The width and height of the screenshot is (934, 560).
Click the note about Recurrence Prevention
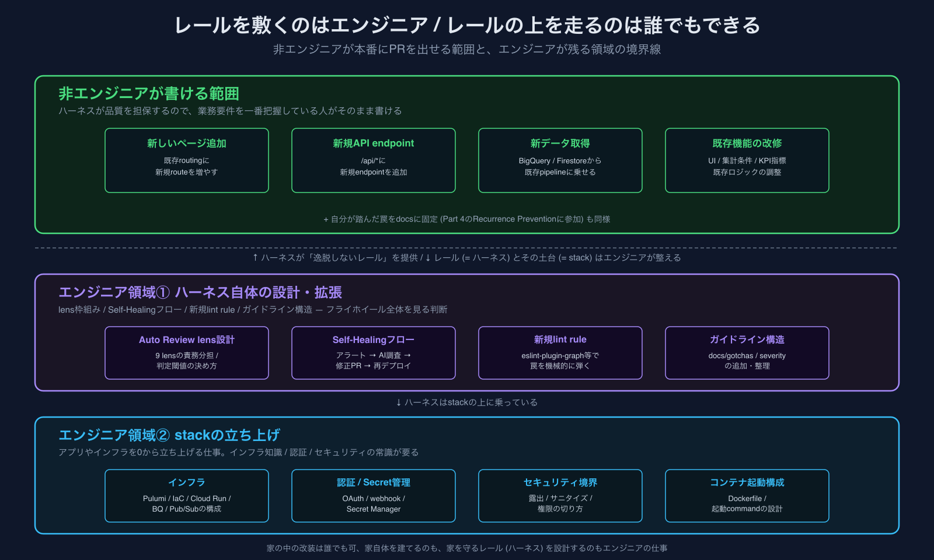pos(467,219)
